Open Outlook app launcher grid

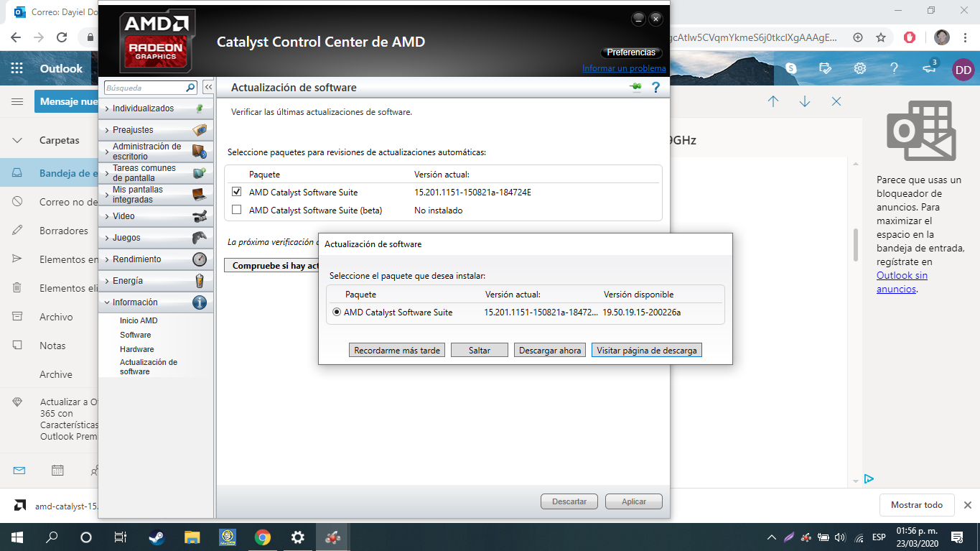pos(17,68)
